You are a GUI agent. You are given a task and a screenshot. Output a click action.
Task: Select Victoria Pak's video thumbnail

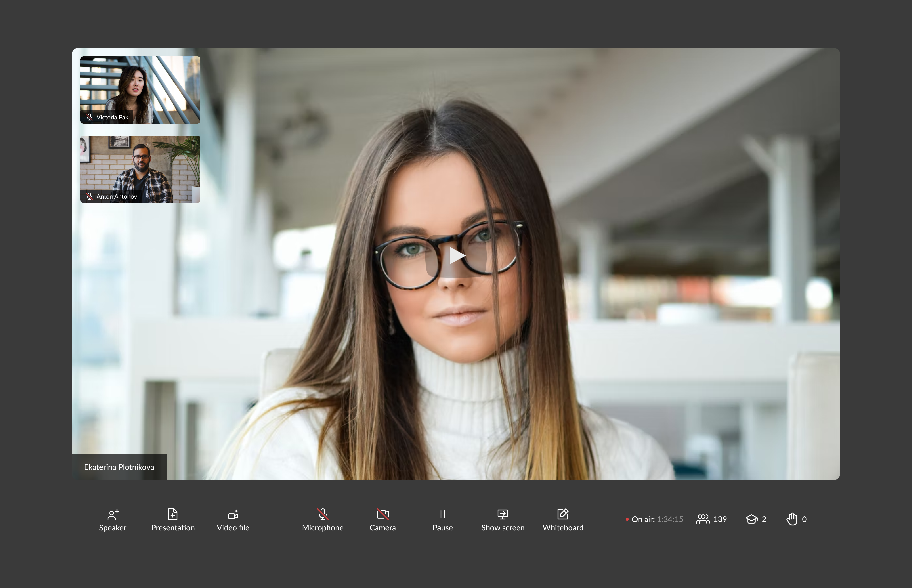click(140, 90)
